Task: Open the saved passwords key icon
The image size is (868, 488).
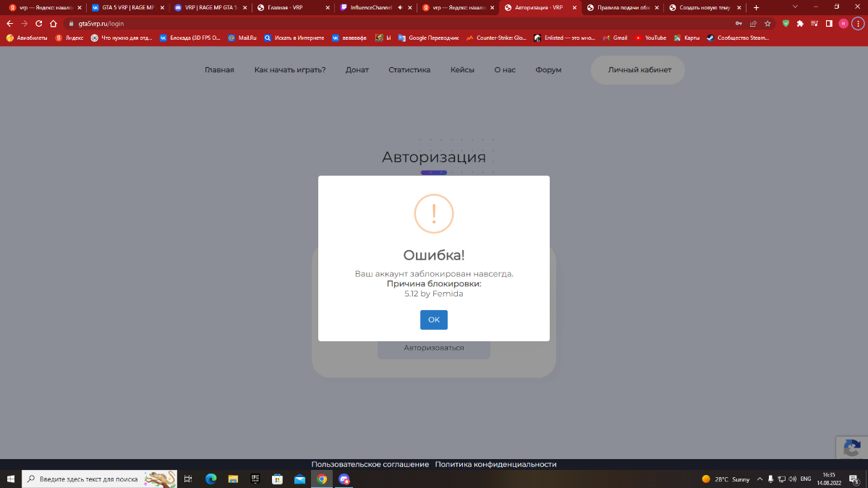Action: point(739,23)
